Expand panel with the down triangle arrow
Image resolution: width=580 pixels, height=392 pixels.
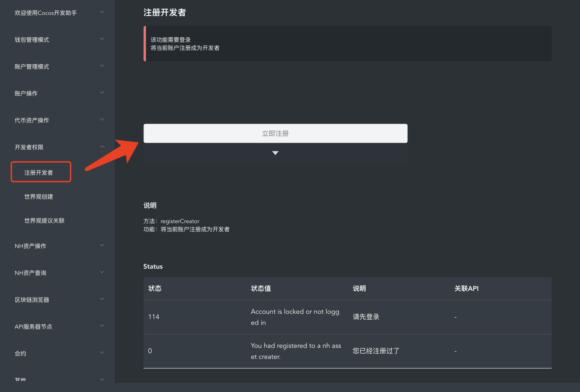click(275, 153)
